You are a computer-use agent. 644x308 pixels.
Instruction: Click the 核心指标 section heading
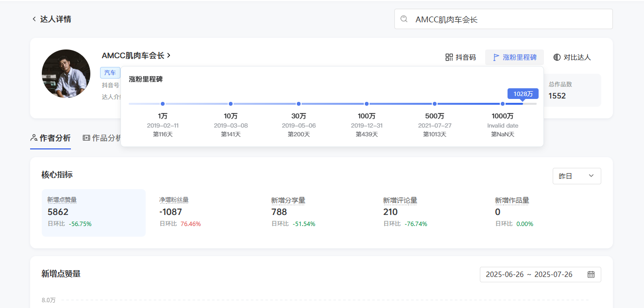pyautogui.click(x=57, y=175)
